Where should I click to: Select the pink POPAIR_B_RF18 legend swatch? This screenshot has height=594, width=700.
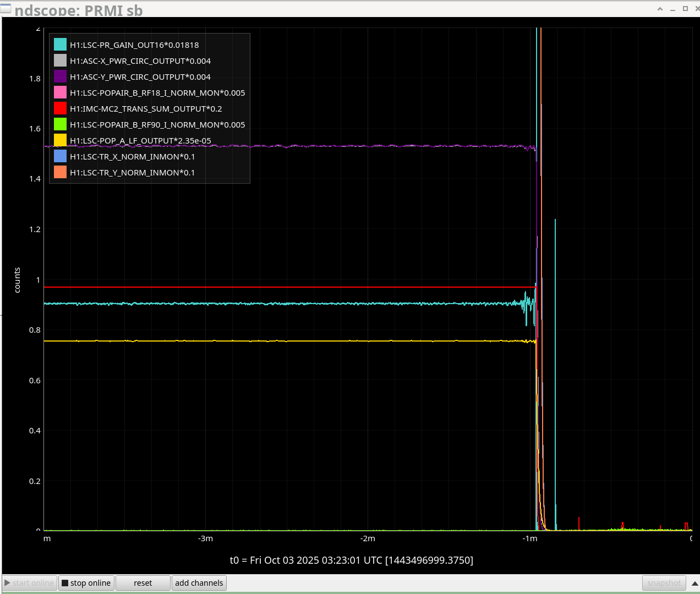pyautogui.click(x=61, y=93)
